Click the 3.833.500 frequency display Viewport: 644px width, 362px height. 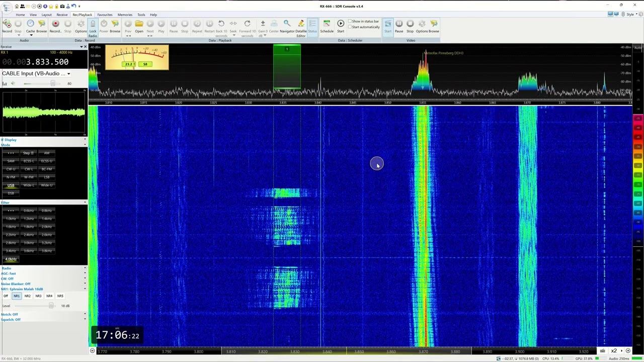pos(35,62)
